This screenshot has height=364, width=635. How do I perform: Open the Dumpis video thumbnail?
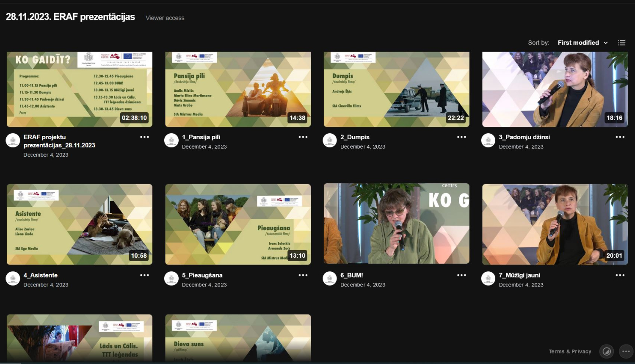tap(396, 89)
